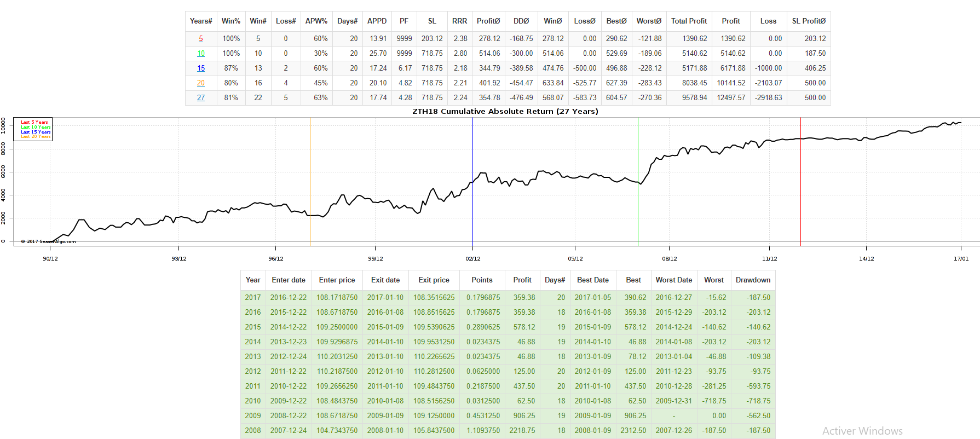Click the BestØ column header
980x439 pixels.
pyautogui.click(x=616, y=21)
